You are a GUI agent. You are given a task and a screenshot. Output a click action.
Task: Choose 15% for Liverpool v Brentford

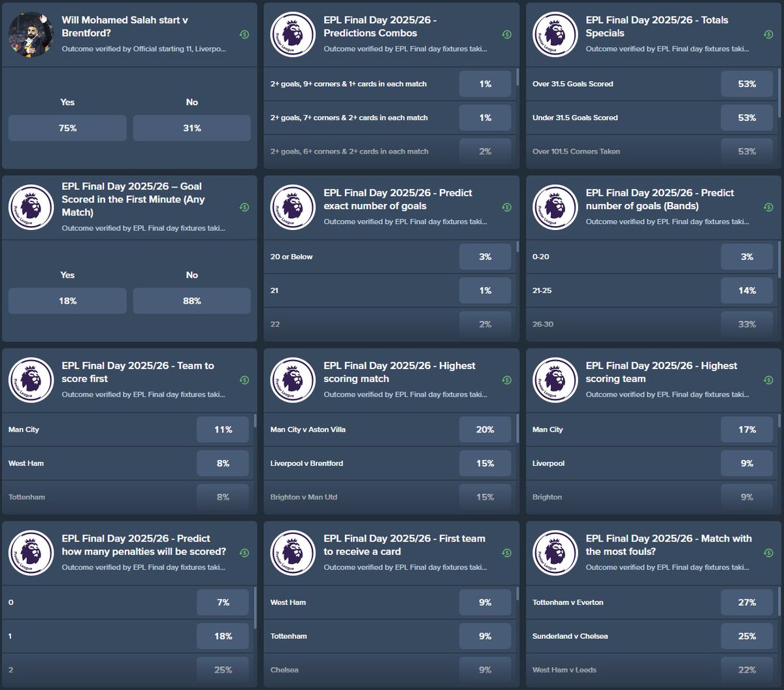coord(485,463)
